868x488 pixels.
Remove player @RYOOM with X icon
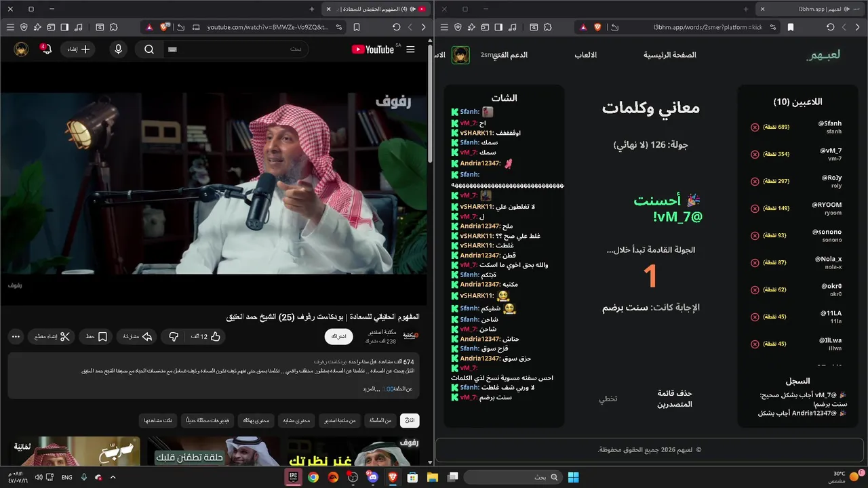[x=755, y=209]
